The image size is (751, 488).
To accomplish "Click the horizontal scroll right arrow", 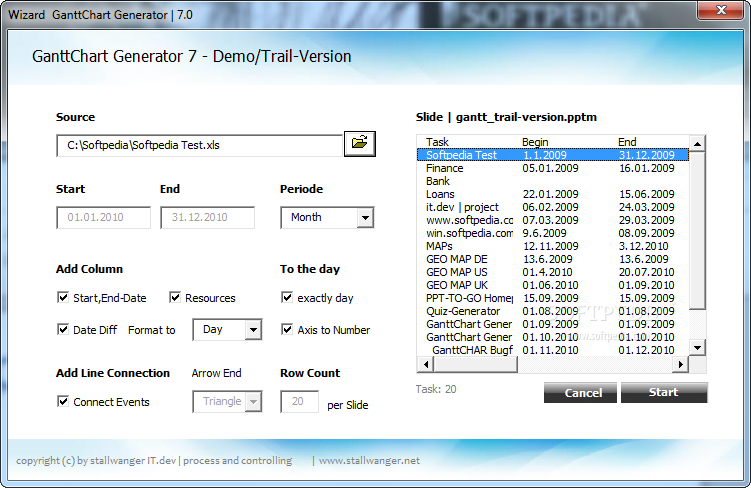I will tap(681, 365).
